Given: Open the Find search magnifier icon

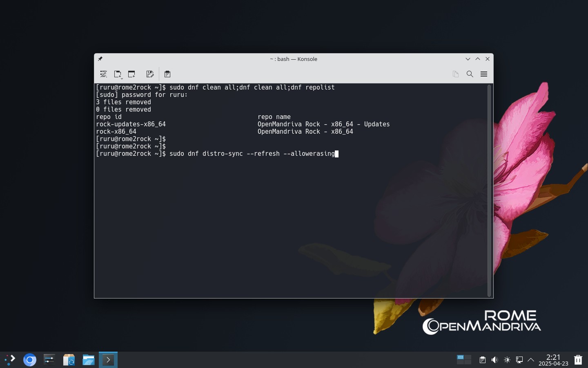Looking at the screenshot, I should (470, 74).
